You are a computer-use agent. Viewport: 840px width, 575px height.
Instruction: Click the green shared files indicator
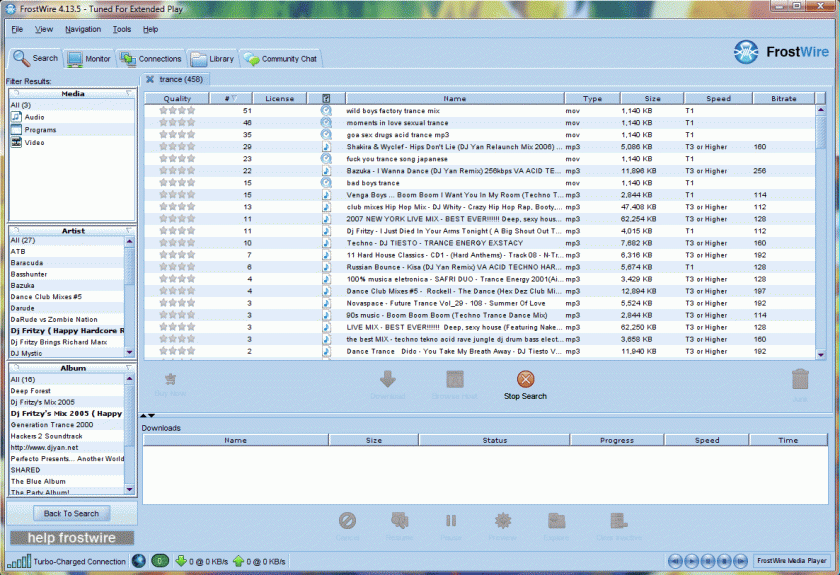pos(160,561)
